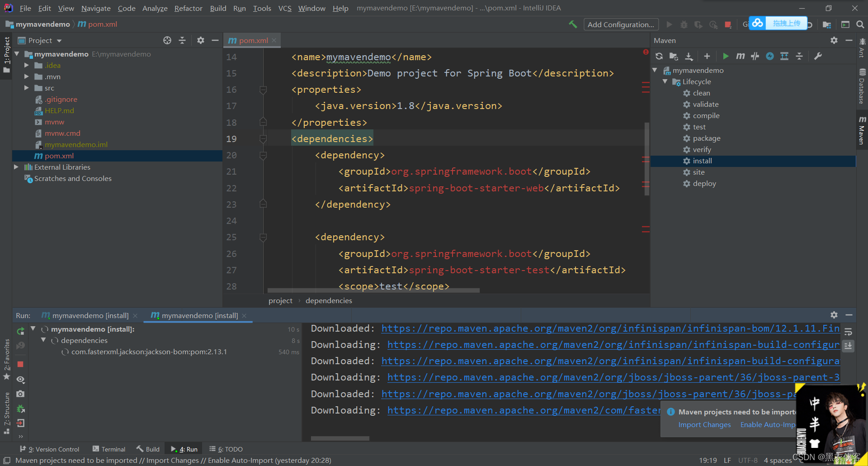
Task: Expand External Libraries node
Action: 16,167
